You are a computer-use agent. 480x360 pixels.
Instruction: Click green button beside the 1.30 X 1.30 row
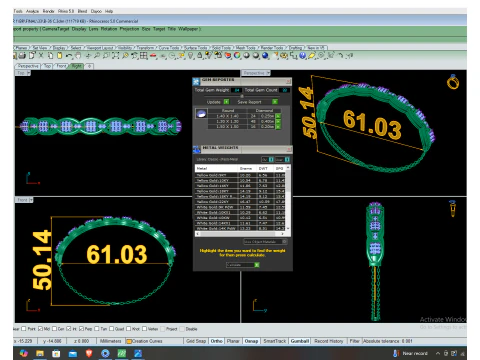(278, 121)
